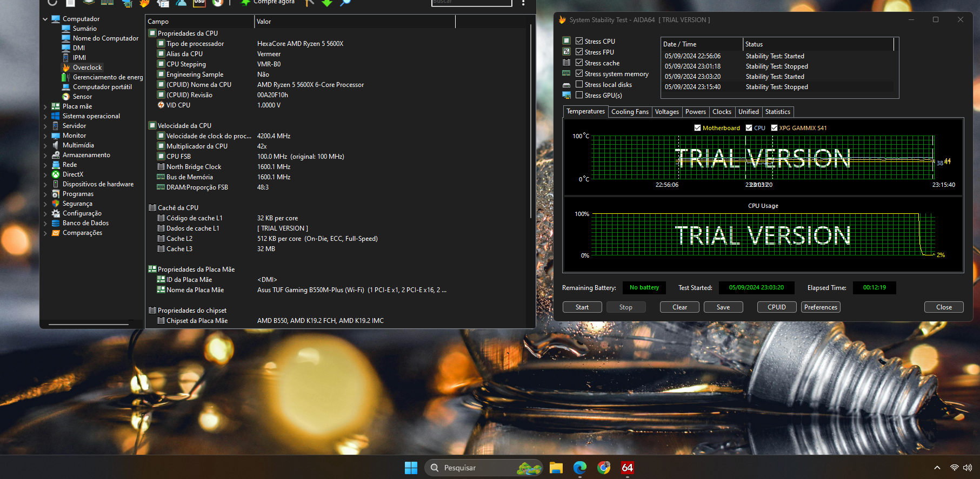Expand the Rede node
The height and width of the screenshot is (479, 980).
coord(45,165)
